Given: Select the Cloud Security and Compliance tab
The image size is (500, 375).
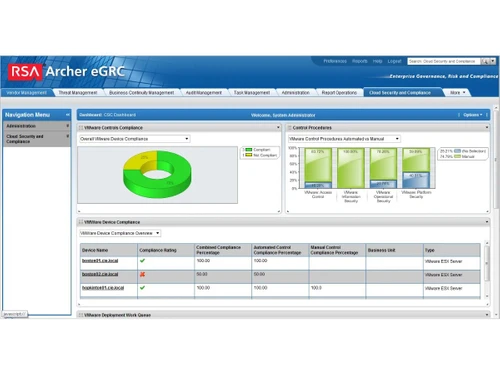Looking at the screenshot, I should [400, 93].
